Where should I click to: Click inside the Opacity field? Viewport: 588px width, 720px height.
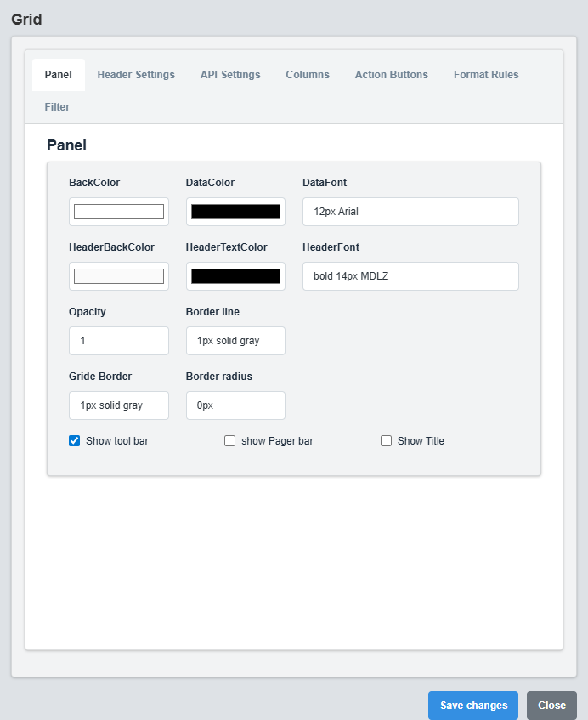click(x=118, y=340)
